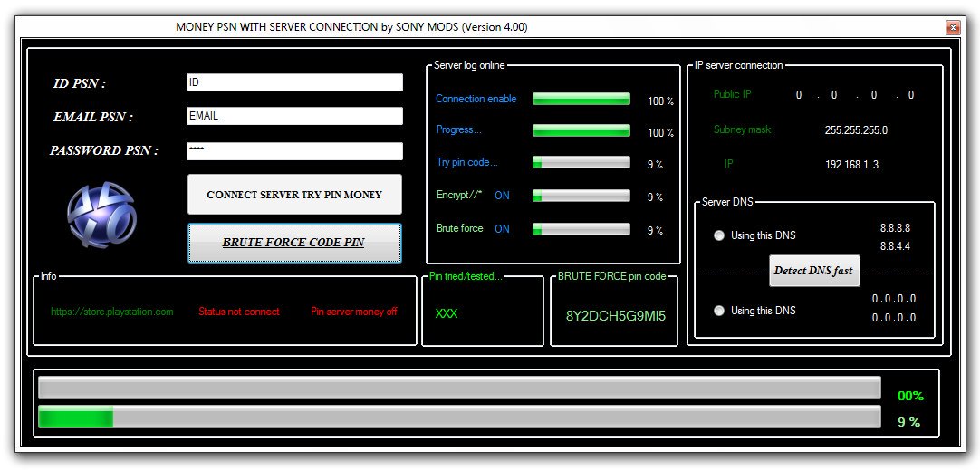Click the 8Y2DCH5G9MI5 brute force code
980x470 pixels.
(616, 316)
